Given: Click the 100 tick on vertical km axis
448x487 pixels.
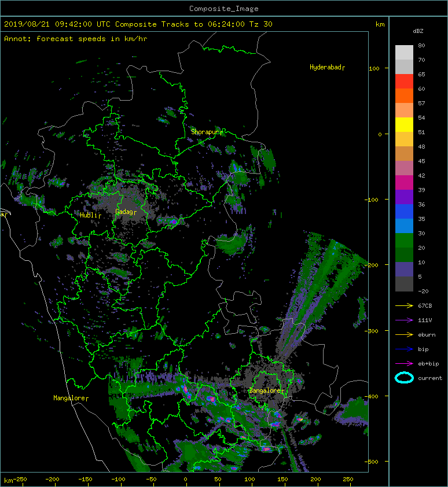Looking at the screenshot, I should click(x=374, y=69).
